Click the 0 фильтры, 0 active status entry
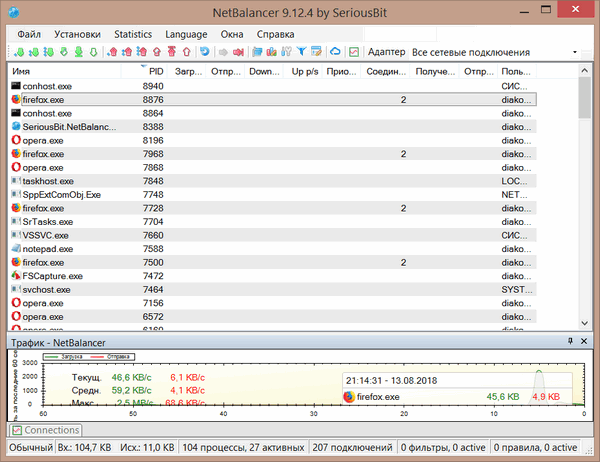This screenshot has height=462, width=600. pyautogui.click(x=443, y=447)
